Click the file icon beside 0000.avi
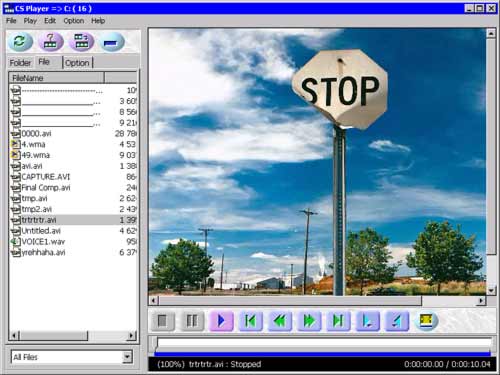 (16, 134)
